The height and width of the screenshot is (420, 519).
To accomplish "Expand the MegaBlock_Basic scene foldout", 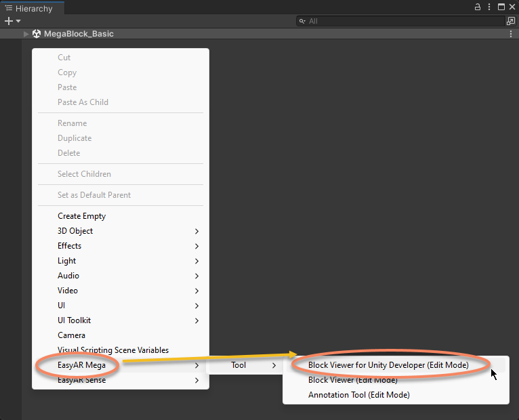I will click(x=26, y=34).
